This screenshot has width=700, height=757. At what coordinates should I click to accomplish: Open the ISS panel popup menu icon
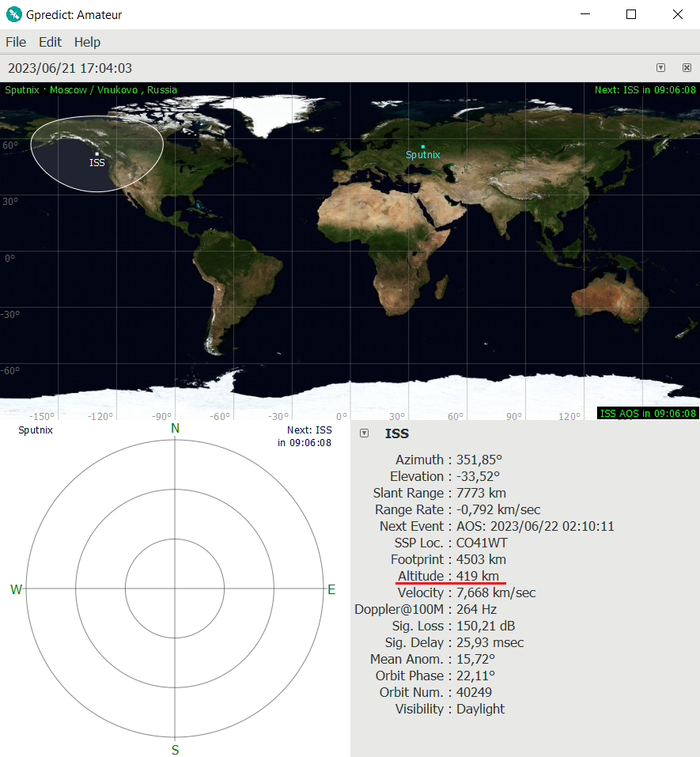tap(364, 433)
